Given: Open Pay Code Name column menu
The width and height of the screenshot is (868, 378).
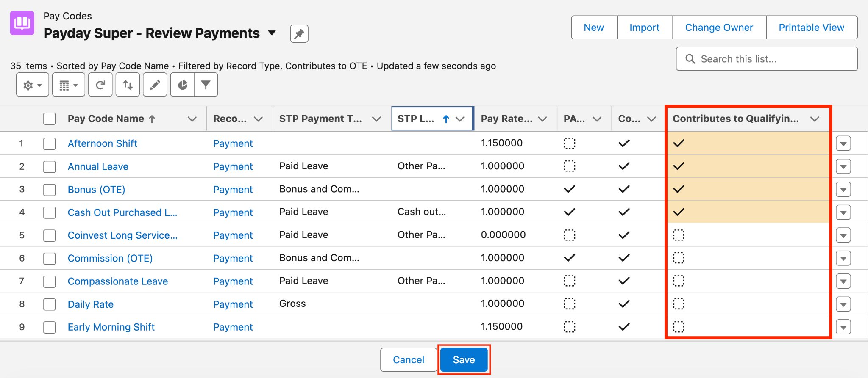Looking at the screenshot, I should (192, 119).
